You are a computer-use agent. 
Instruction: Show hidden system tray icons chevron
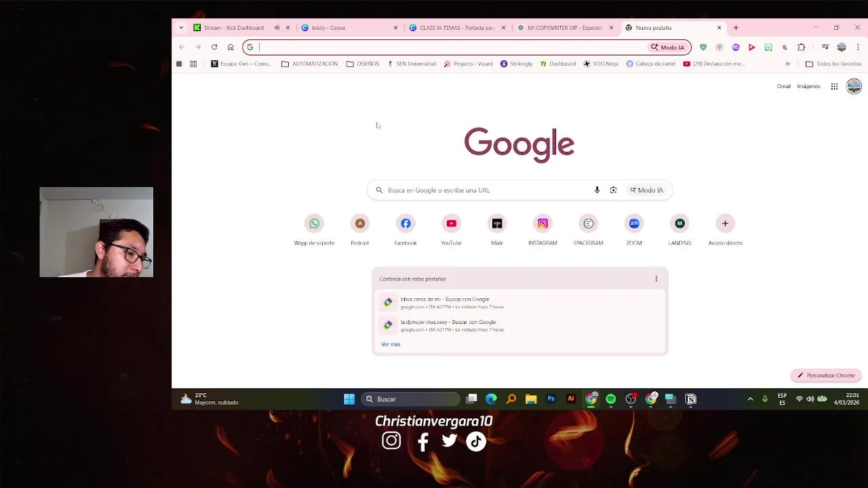click(750, 399)
